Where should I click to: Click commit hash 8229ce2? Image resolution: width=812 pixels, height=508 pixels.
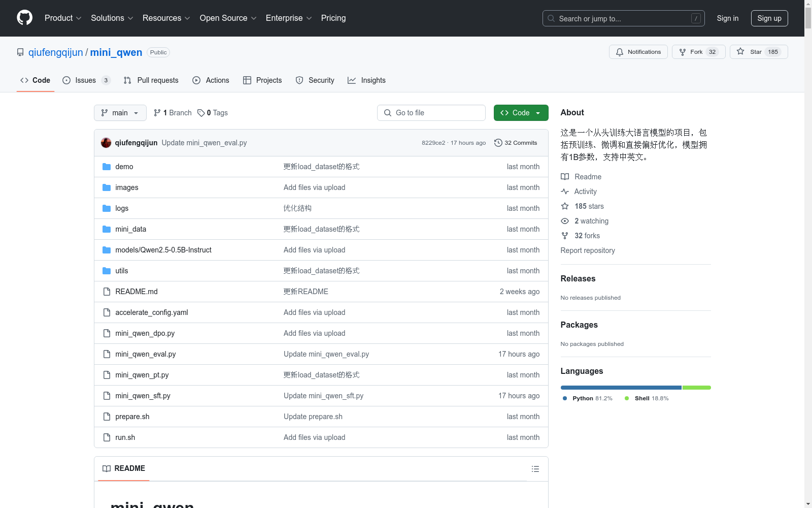433,143
